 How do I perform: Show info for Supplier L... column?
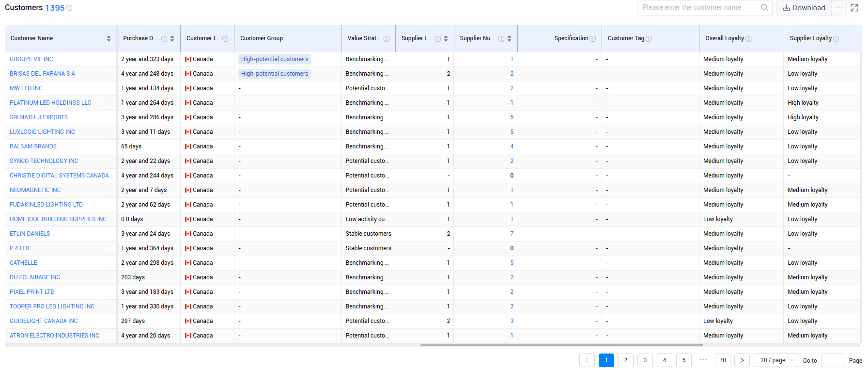click(438, 39)
